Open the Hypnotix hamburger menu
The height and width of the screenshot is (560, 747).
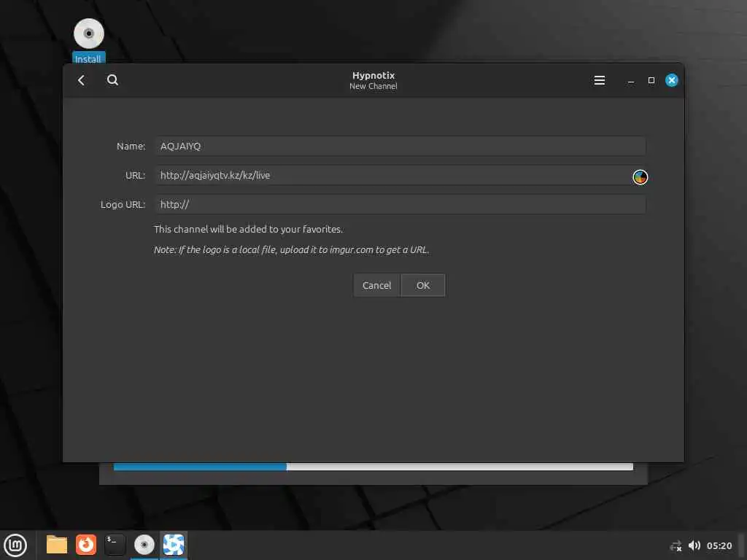point(600,80)
